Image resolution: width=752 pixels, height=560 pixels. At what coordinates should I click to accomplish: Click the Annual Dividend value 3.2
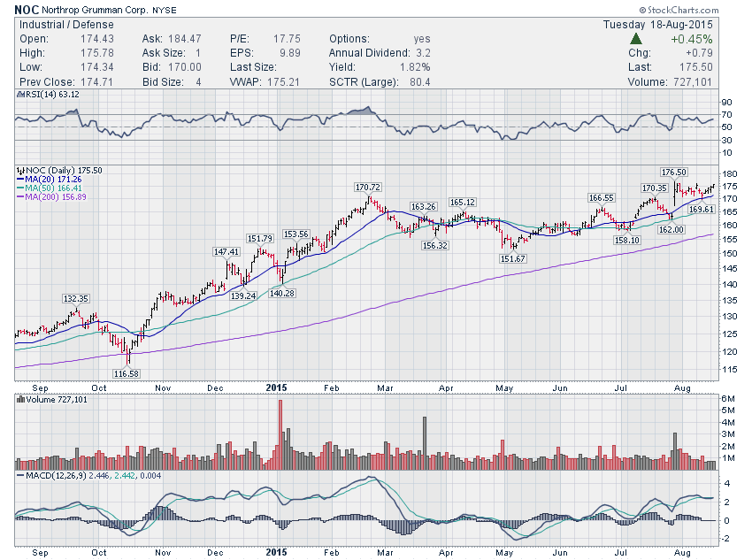(423, 53)
